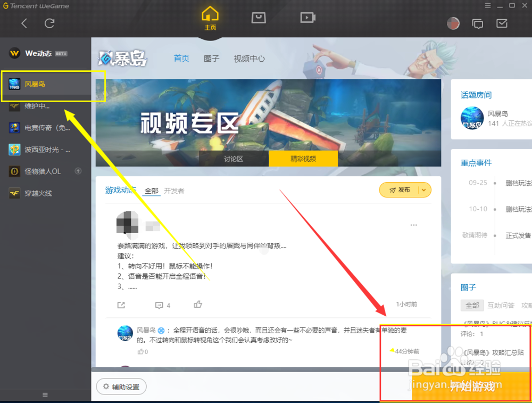The height and width of the screenshot is (403, 532).
Task: Click the 游戏动态 section title
Action: [x=121, y=190]
